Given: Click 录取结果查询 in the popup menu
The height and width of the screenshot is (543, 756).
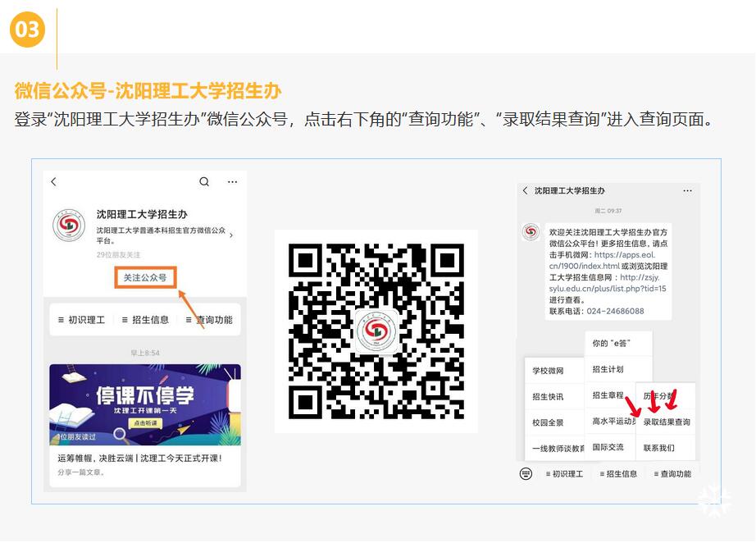Looking at the screenshot, I should click(666, 422).
